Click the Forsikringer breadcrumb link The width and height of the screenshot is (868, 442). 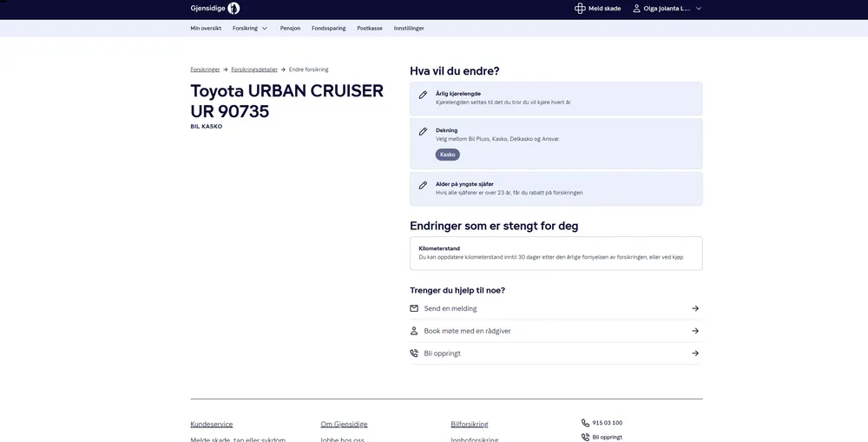(x=205, y=69)
